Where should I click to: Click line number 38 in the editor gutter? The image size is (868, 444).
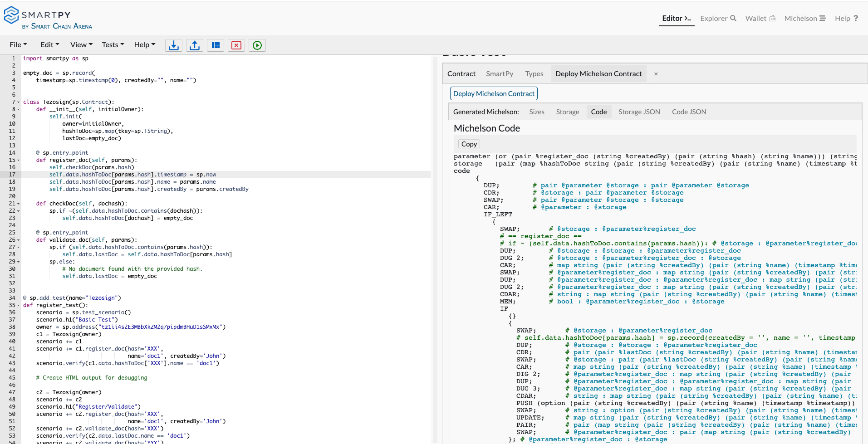pos(12,327)
